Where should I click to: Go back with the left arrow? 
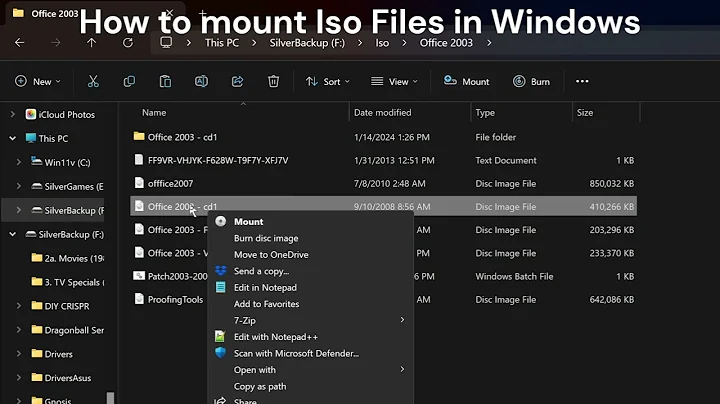19,43
